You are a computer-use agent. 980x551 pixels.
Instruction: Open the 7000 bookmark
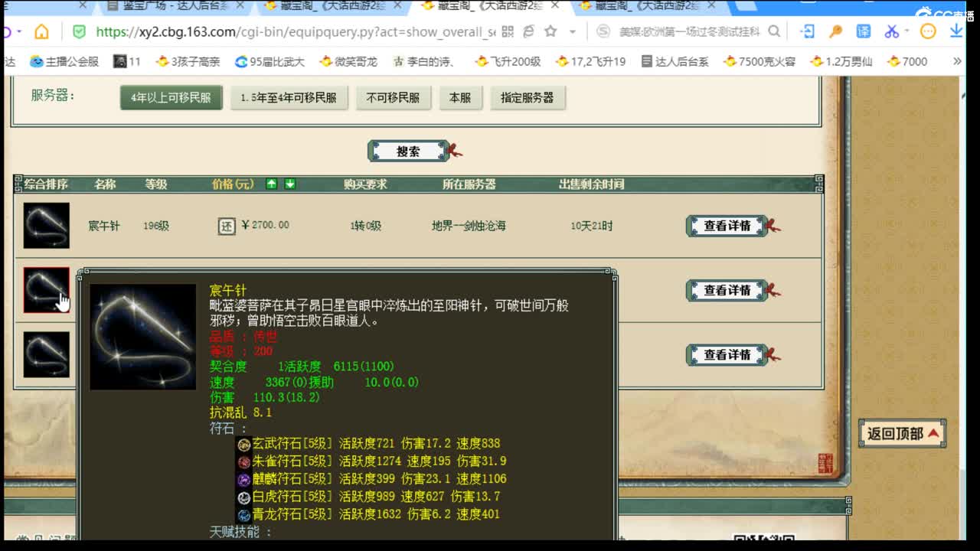(907, 61)
